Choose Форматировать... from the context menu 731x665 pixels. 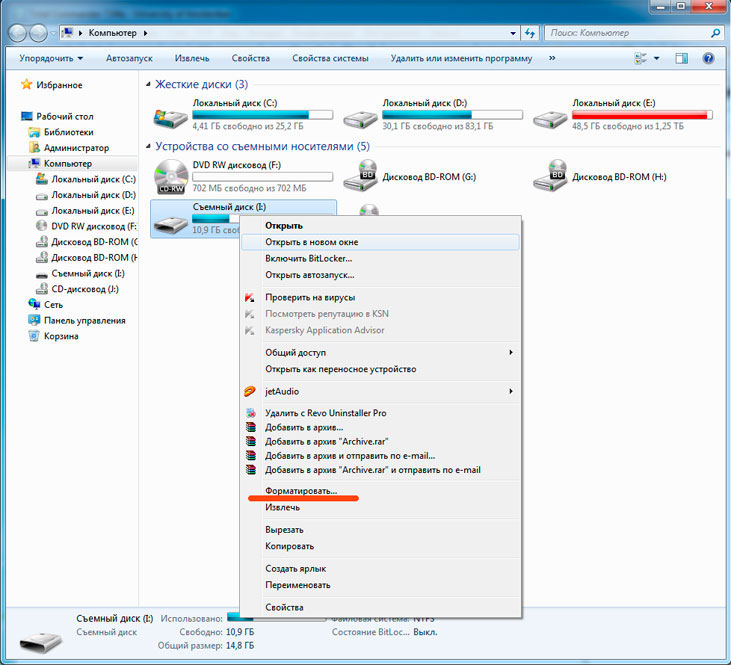coord(301,491)
